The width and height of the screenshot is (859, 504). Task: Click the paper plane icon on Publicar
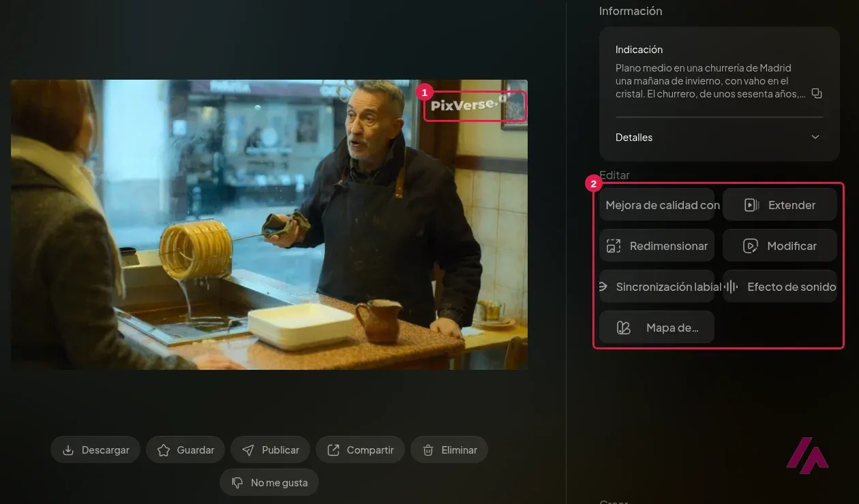[x=249, y=450]
